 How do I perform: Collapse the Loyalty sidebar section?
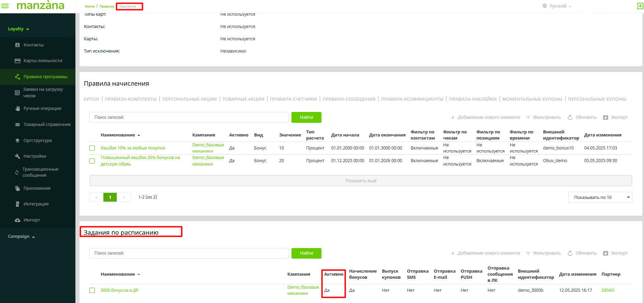tap(19, 29)
